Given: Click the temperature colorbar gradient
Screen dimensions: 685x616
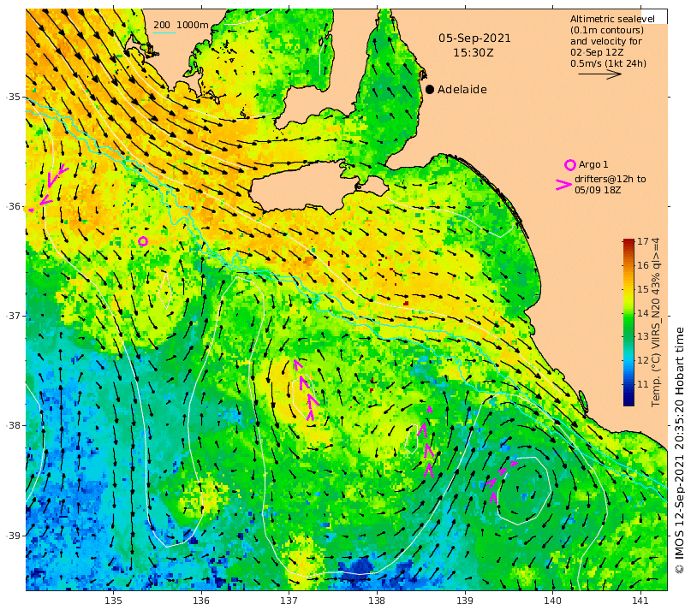Looking at the screenshot, I should point(628,323).
